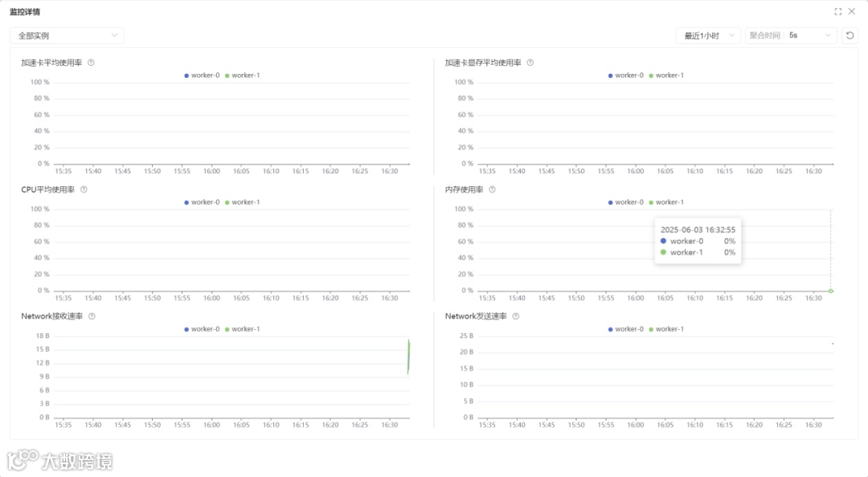Toggle worker-1 legend in 加速卡平均使用率 chart
The image size is (868, 477).
pos(243,75)
